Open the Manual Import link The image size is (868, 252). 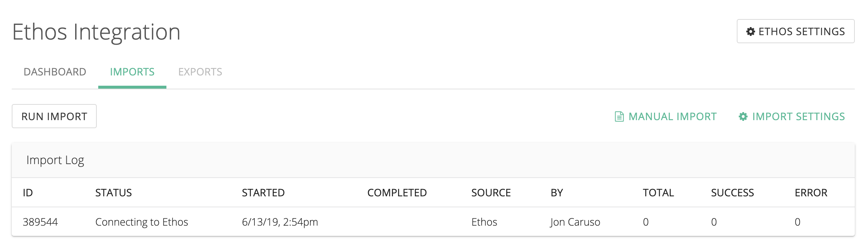click(x=672, y=116)
